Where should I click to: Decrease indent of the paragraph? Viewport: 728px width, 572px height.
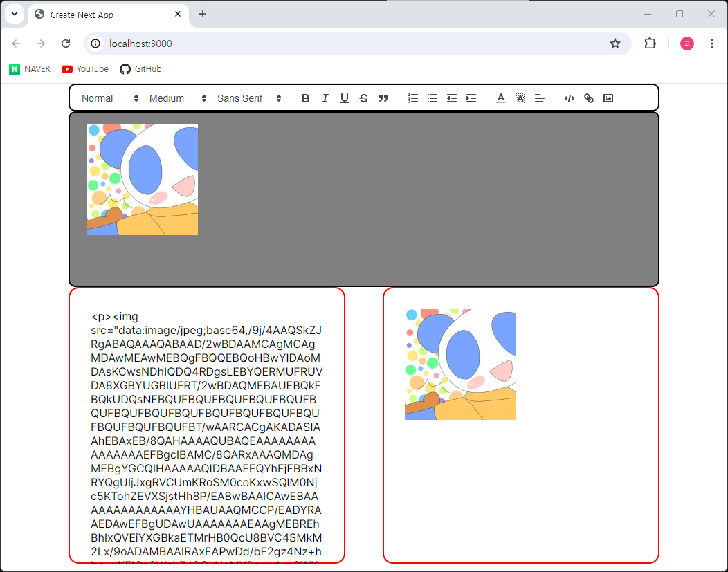(452, 98)
